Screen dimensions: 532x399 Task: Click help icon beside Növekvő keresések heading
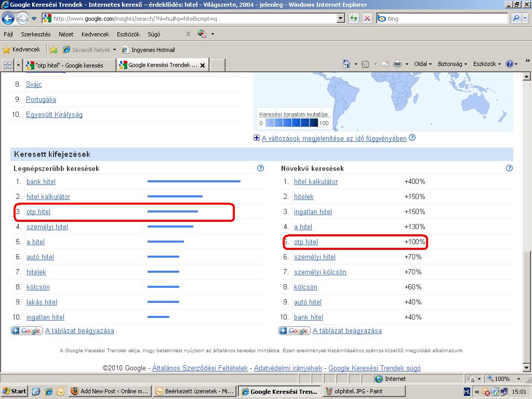tap(509, 168)
